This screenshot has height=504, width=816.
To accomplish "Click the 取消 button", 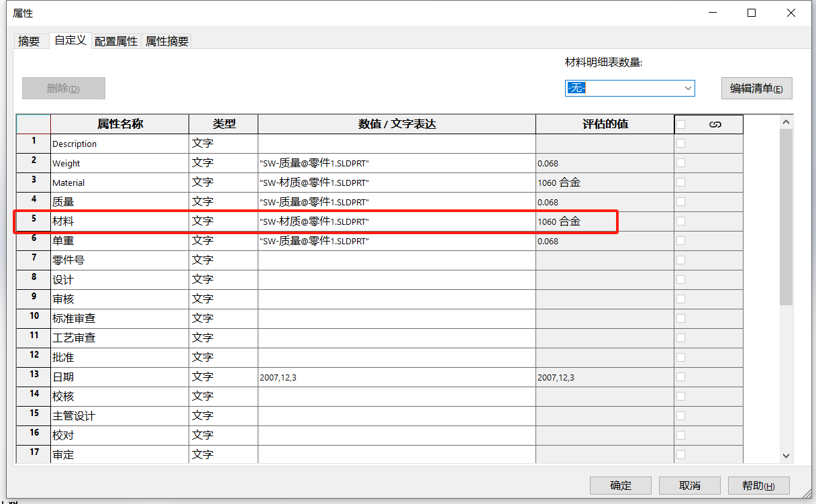I will point(689,485).
